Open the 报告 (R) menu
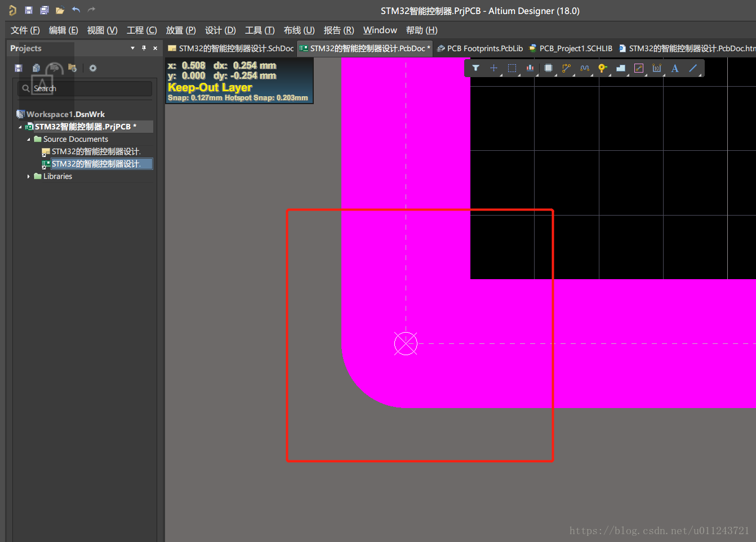This screenshot has width=756, height=542. 339,30
